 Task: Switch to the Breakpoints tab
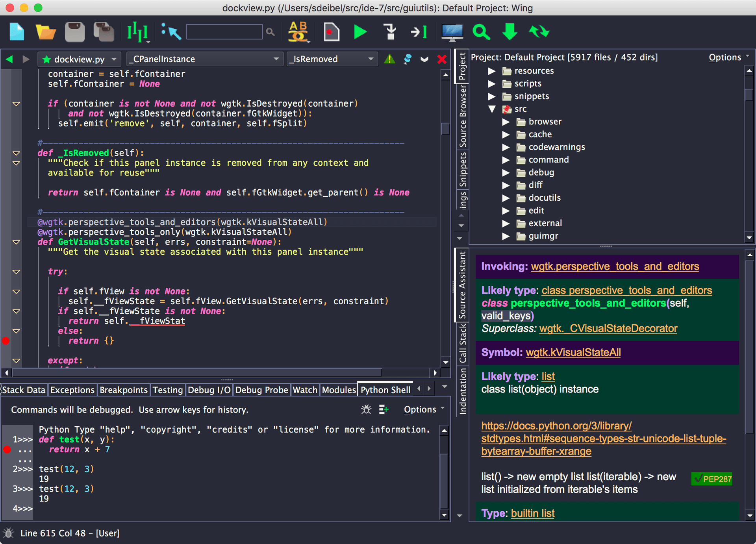pos(123,390)
